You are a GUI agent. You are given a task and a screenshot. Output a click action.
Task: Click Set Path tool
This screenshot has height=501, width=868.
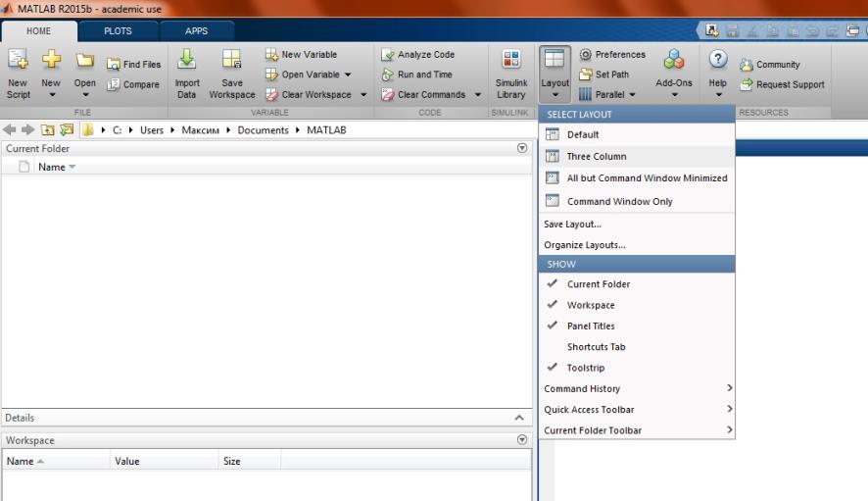point(603,75)
